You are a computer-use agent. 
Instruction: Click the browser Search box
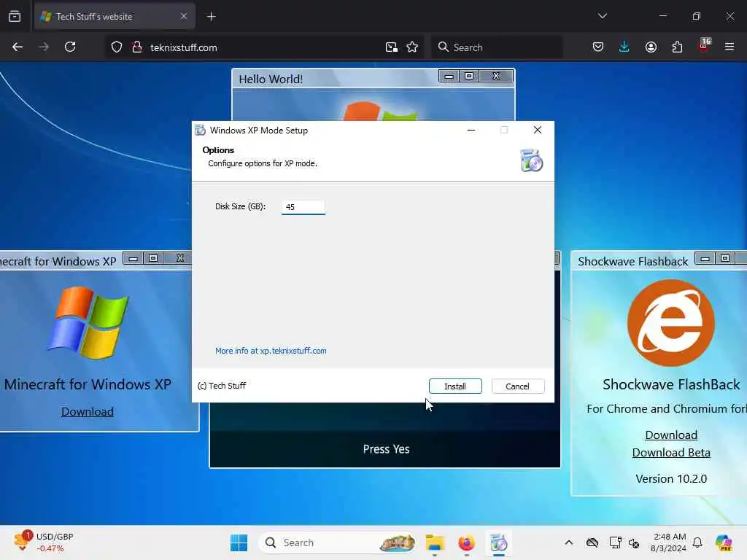click(496, 47)
